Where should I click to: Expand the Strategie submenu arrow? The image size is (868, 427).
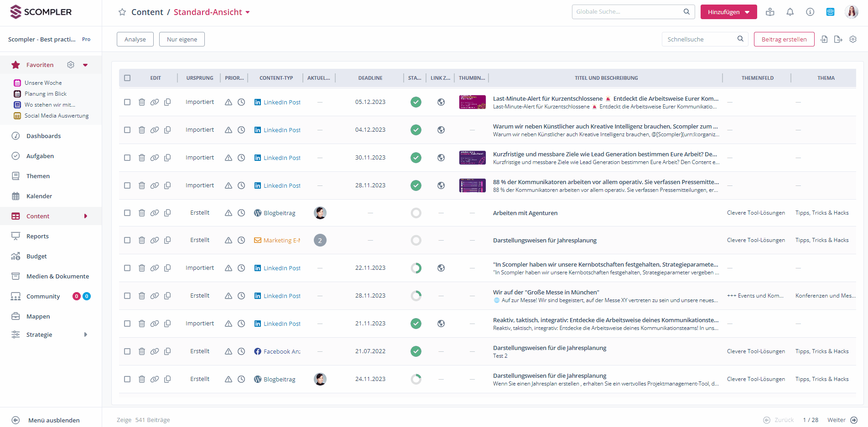(x=86, y=334)
